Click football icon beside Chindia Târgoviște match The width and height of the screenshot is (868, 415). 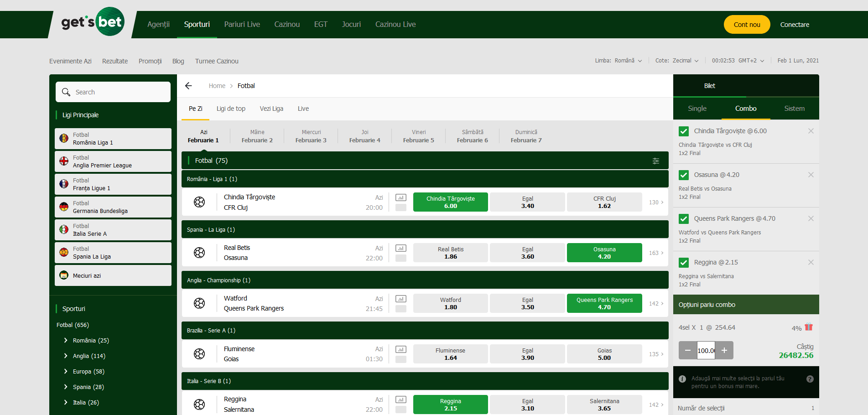click(199, 202)
